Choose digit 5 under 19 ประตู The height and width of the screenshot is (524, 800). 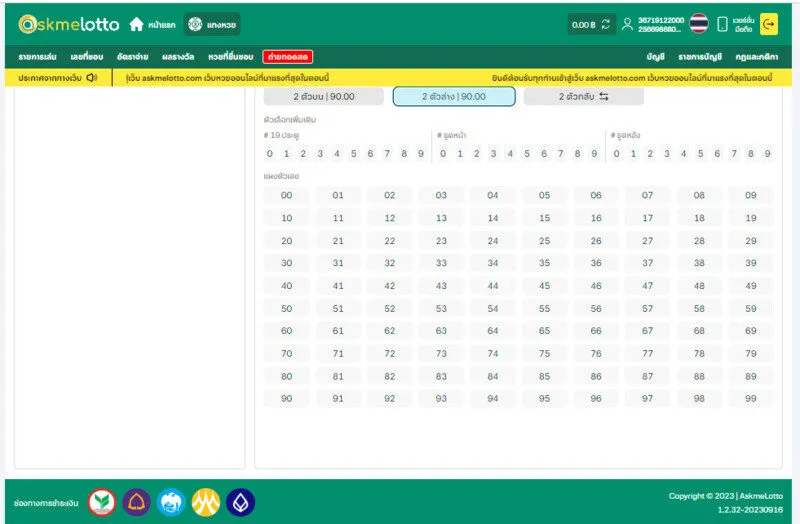point(354,154)
